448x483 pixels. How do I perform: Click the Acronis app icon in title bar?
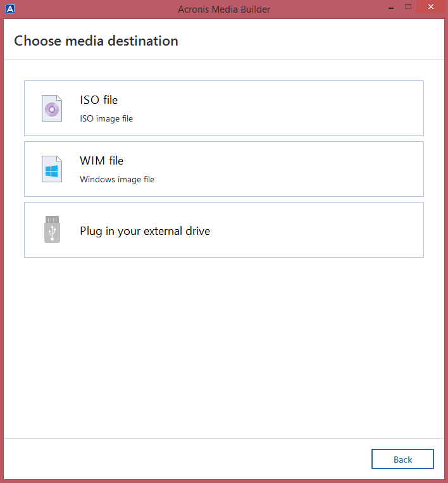(x=9, y=9)
